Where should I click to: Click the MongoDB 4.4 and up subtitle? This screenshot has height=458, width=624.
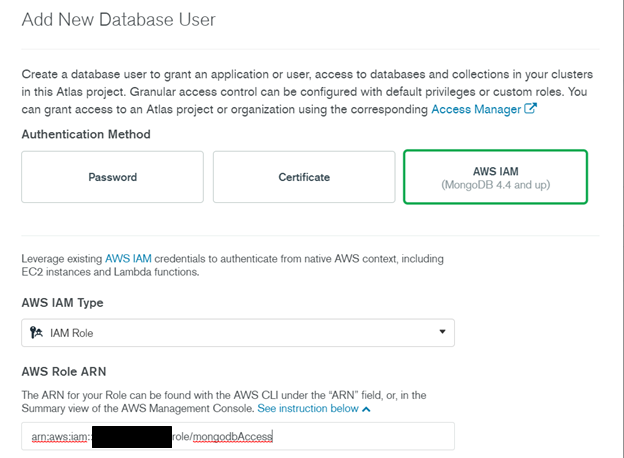[495, 185]
